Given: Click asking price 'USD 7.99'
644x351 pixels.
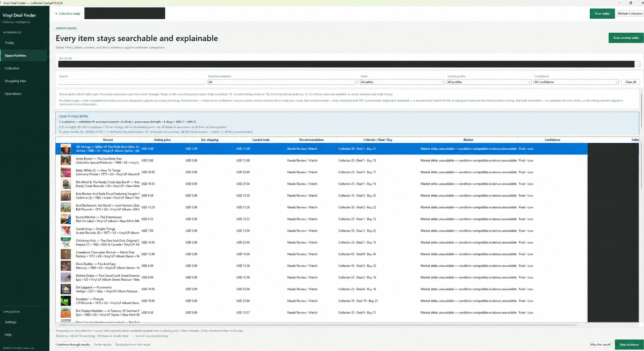Looking at the screenshot, I should tap(147, 231).
